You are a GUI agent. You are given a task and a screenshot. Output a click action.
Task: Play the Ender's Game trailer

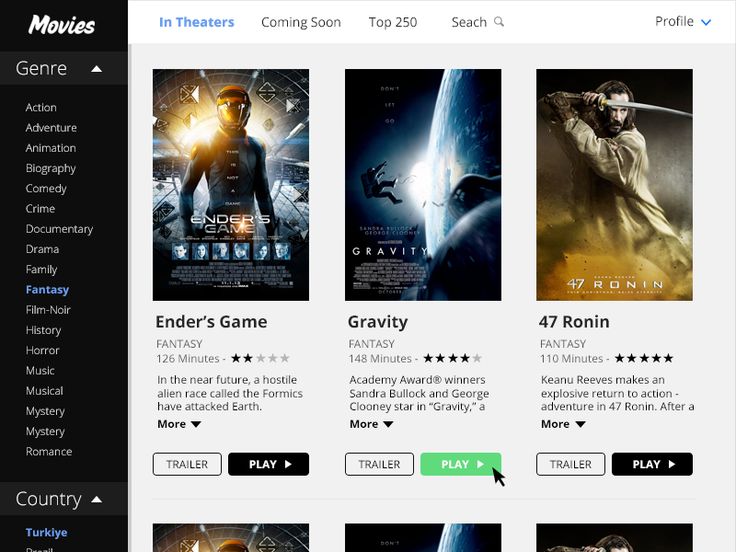[187, 464]
